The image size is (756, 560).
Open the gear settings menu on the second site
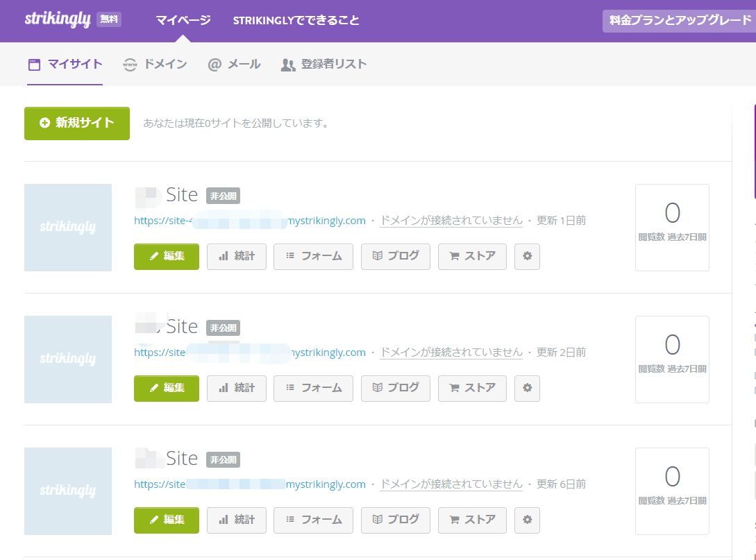coord(526,388)
